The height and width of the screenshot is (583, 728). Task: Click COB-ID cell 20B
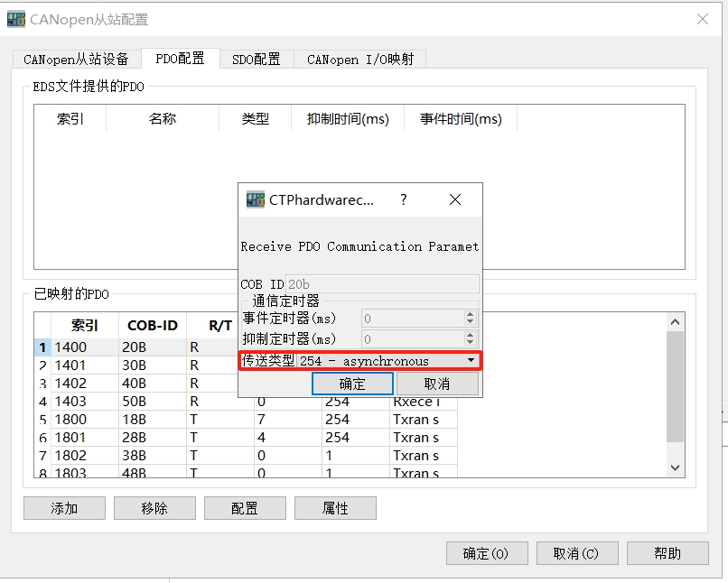coord(153,347)
